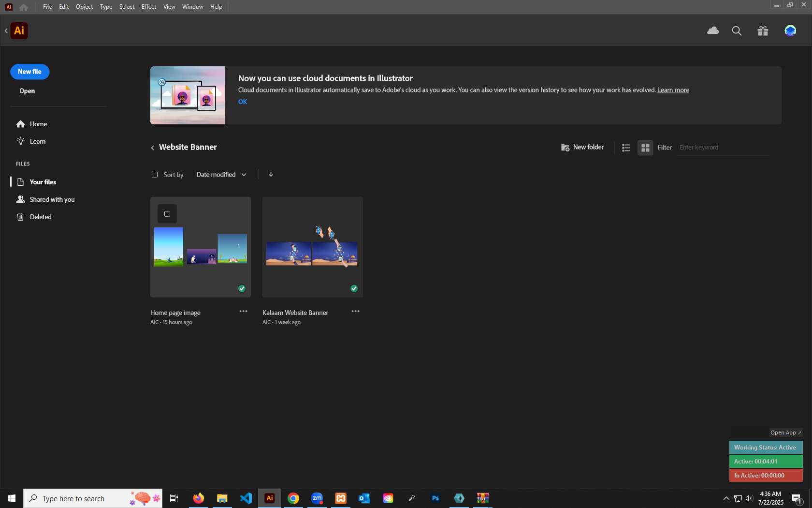Screen dimensions: 812x508
Task: Open Photoshop from the taskbar
Action: [435, 498]
